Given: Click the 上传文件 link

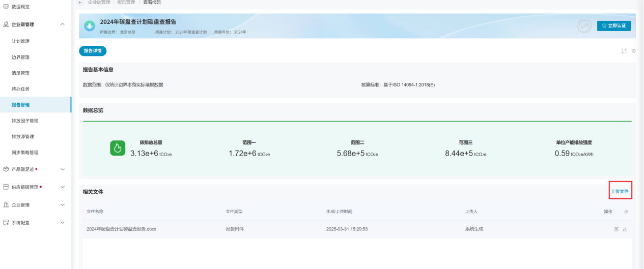Looking at the screenshot, I should tap(620, 192).
